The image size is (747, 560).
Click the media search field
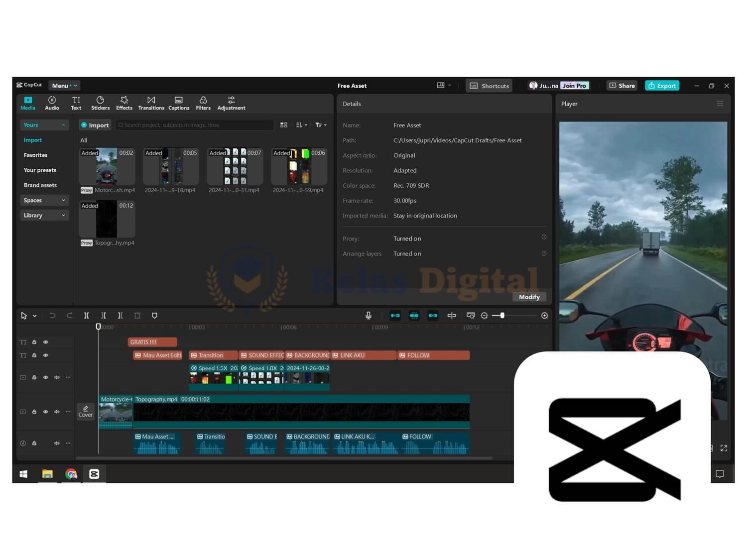(194, 125)
